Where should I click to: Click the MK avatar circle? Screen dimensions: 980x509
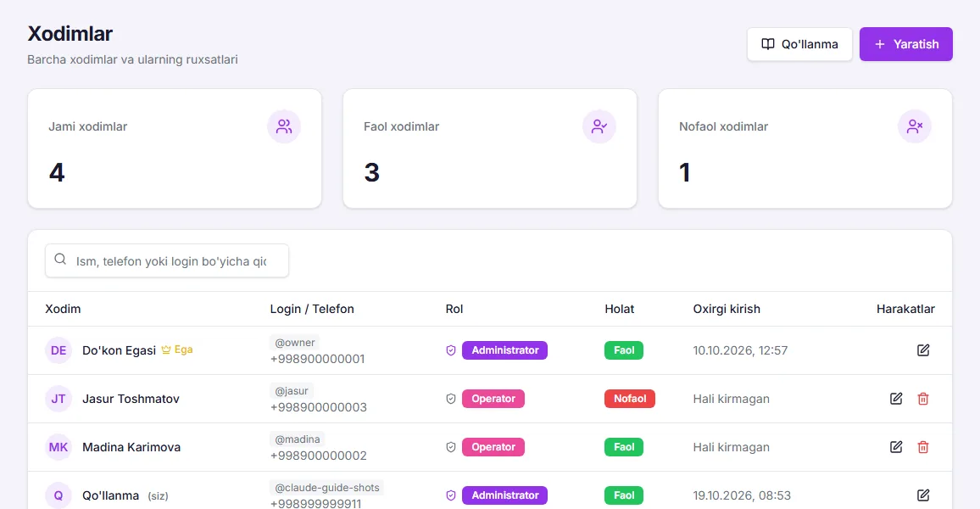[58, 447]
